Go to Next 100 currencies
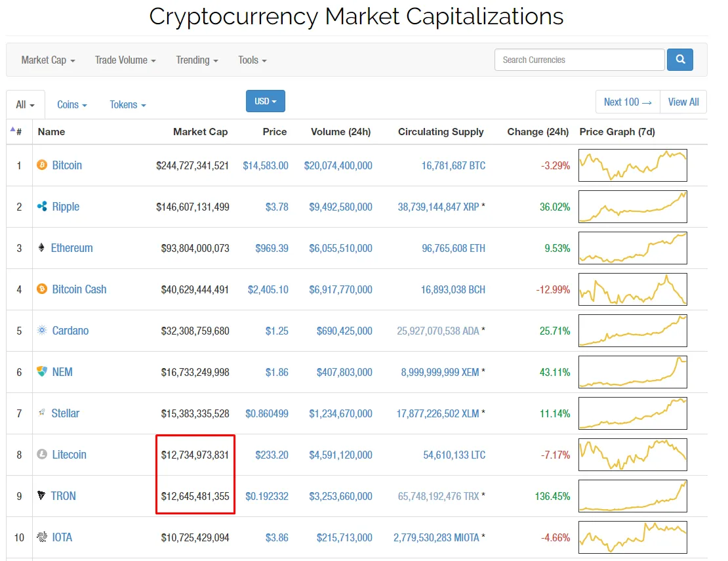Image resolution: width=728 pixels, height=561 pixels. [x=628, y=102]
